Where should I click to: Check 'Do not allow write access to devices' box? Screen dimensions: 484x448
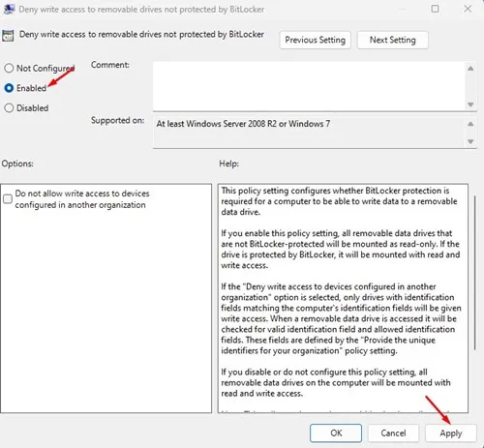(8, 199)
